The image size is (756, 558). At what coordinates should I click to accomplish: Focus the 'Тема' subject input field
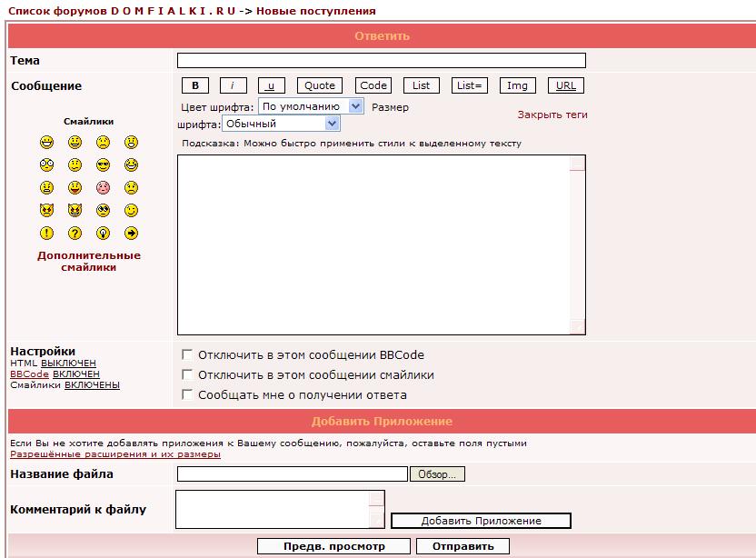pyautogui.click(x=382, y=60)
